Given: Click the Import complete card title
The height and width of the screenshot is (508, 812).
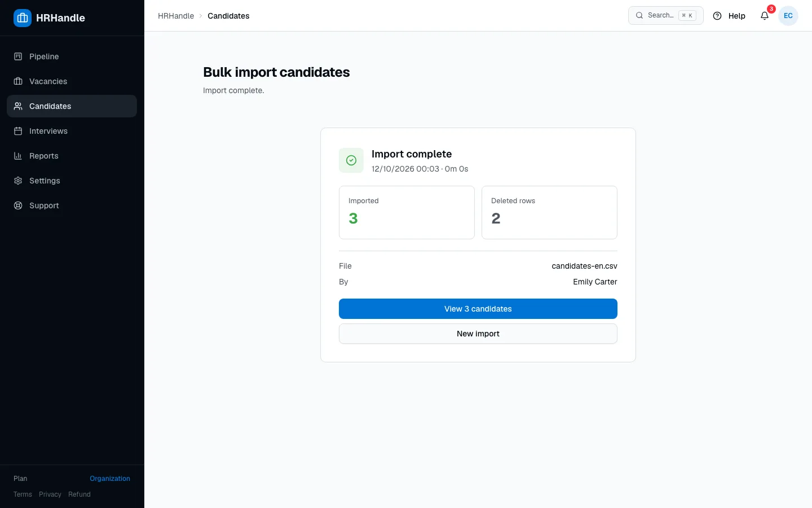Looking at the screenshot, I should tap(412, 154).
